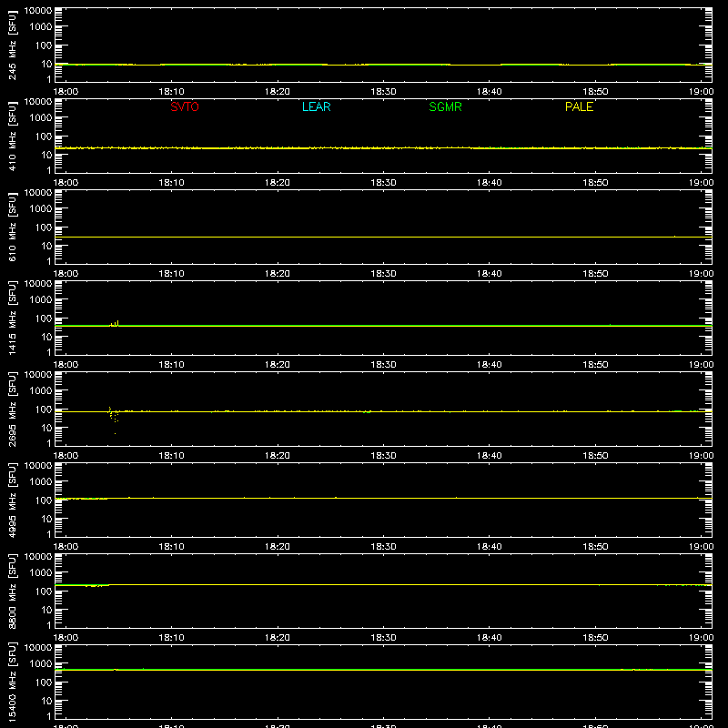Select the 245 MHz [SFU] axis title
The image size is (728, 728).
click(12, 45)
